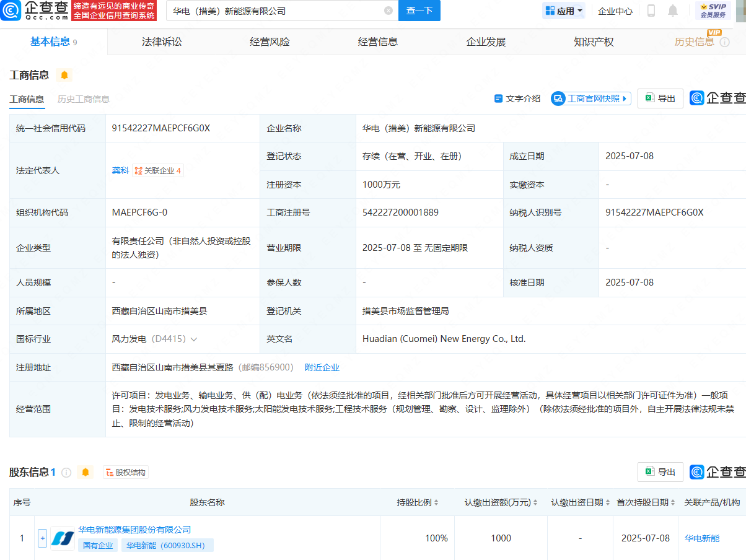Open the mobile phone app icon

click(651, 11)
